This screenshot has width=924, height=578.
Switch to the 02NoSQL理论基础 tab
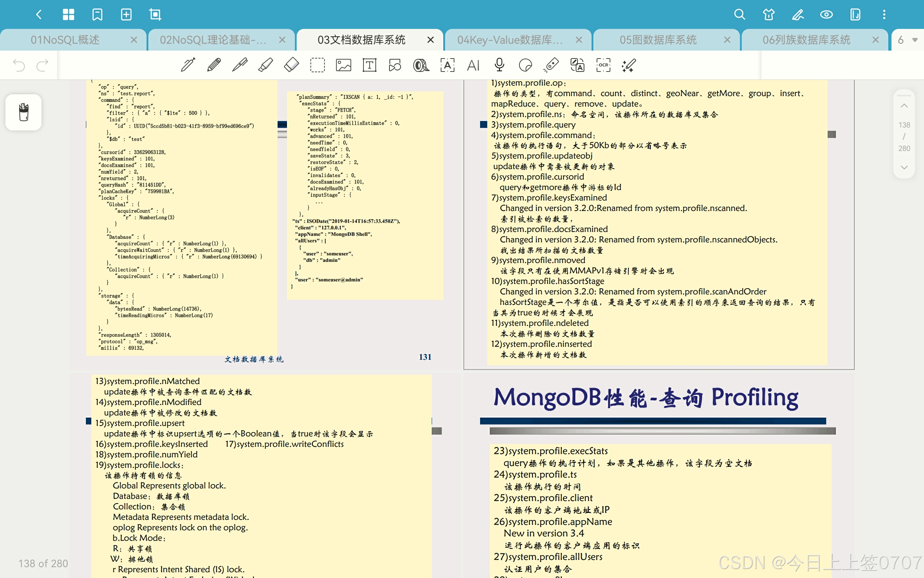click(x=213, y=40)
